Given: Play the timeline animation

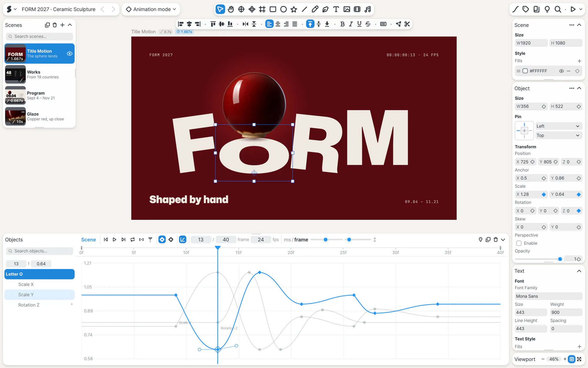Looking at the screenshot, I should [x=115, y=240].
